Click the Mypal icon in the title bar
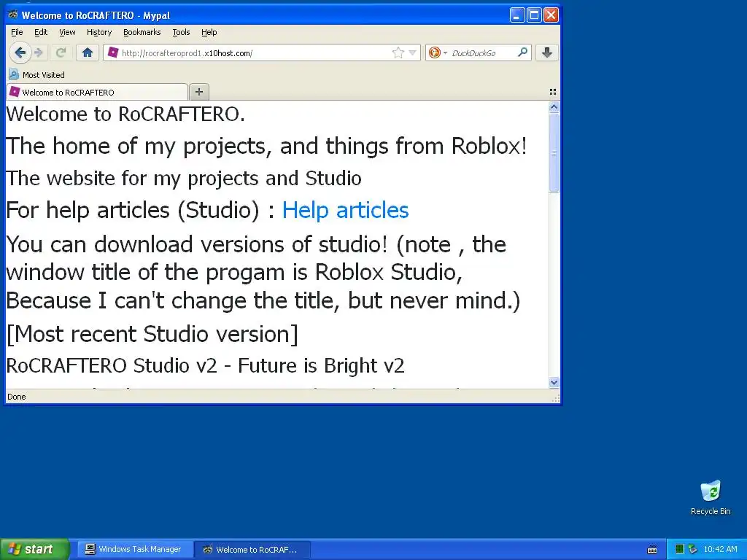 (x=13, y=15)
